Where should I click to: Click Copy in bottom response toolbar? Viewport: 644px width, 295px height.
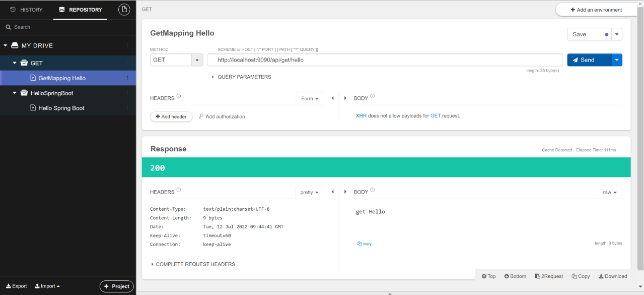581,276
